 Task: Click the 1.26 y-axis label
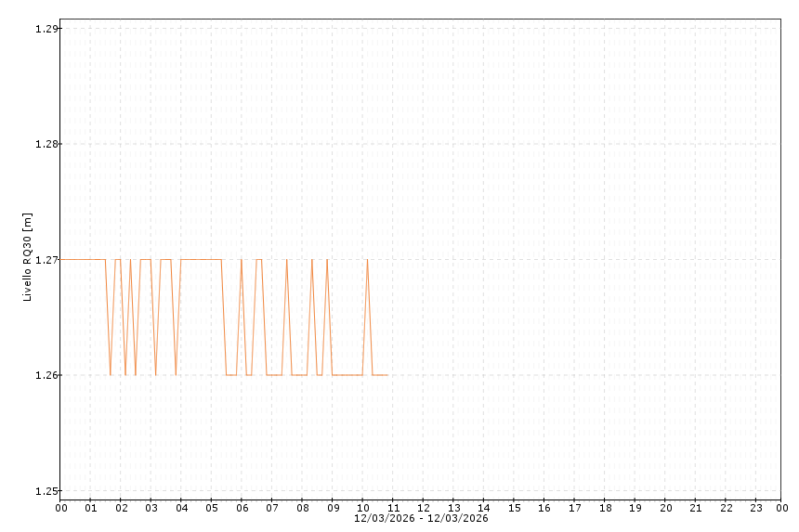[x=46, y=375]
